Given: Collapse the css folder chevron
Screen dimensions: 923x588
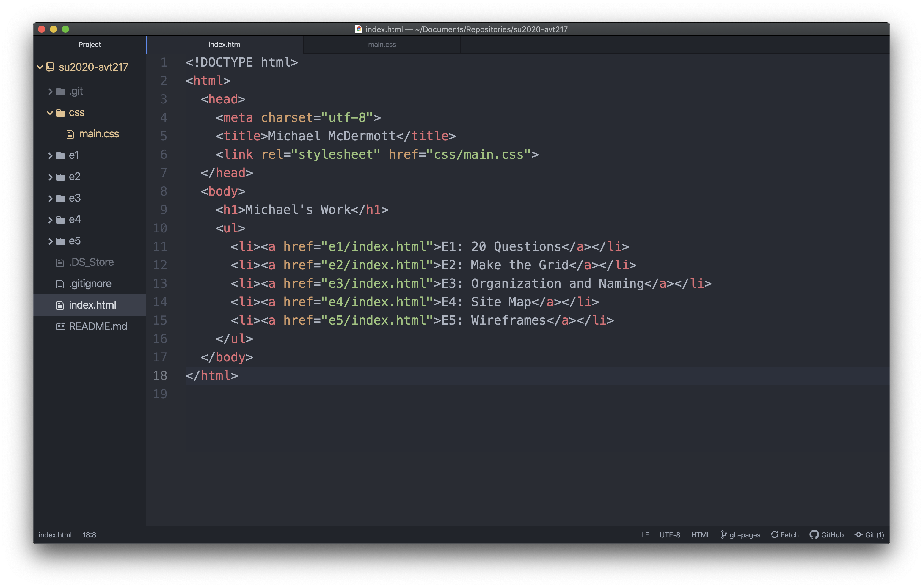Looking at the screenshot, I should click(50, 113).
